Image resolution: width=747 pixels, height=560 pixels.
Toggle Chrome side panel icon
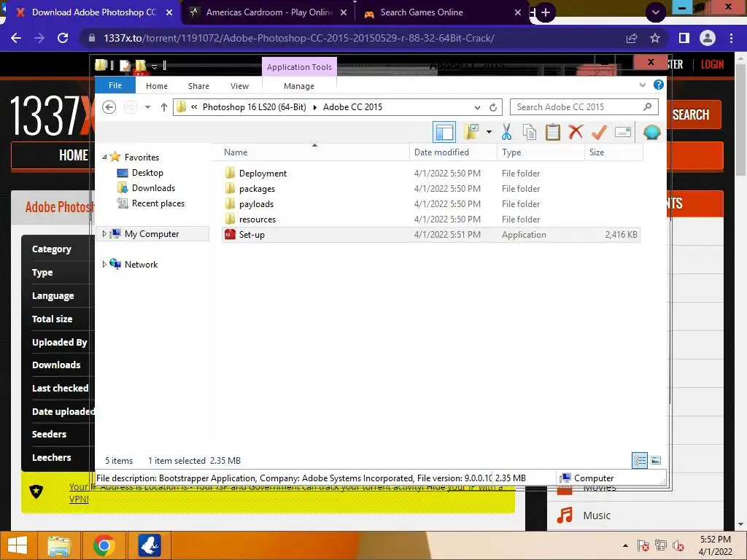pyautogui.click(x=684, y=38)
